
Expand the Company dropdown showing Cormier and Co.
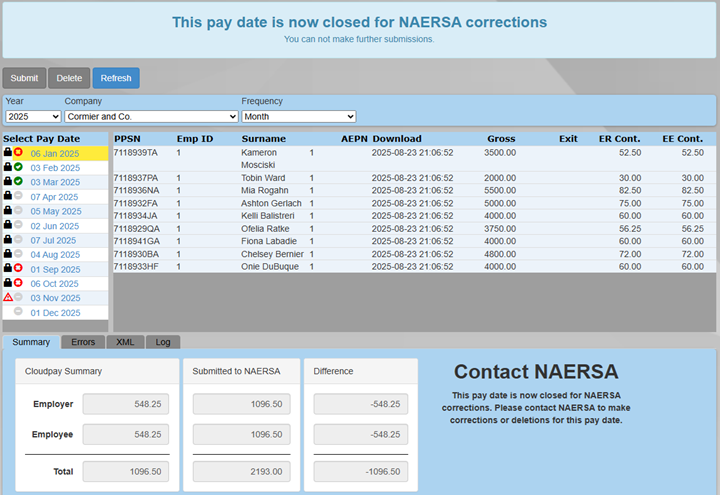pos(148,116)
